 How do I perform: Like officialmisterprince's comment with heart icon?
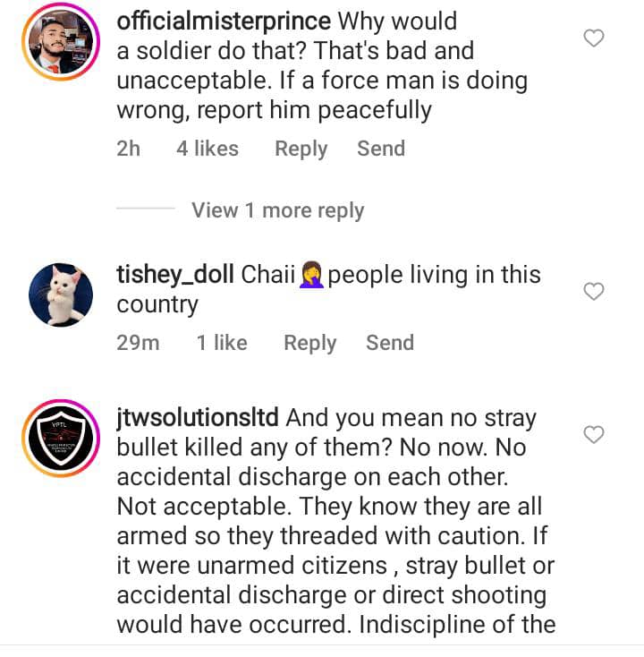(593, 38)
